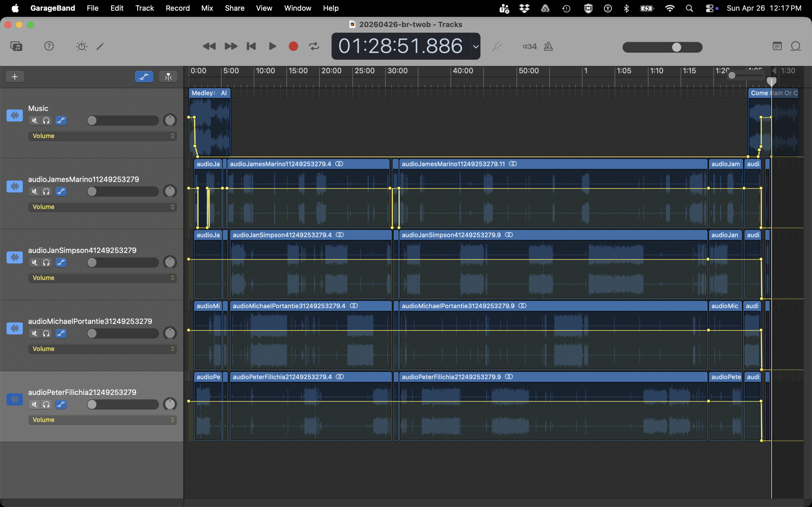The height and width of the screenshot is (507, 812).
Task: Click the Quick Help question mark button
Action: point(49,46)
